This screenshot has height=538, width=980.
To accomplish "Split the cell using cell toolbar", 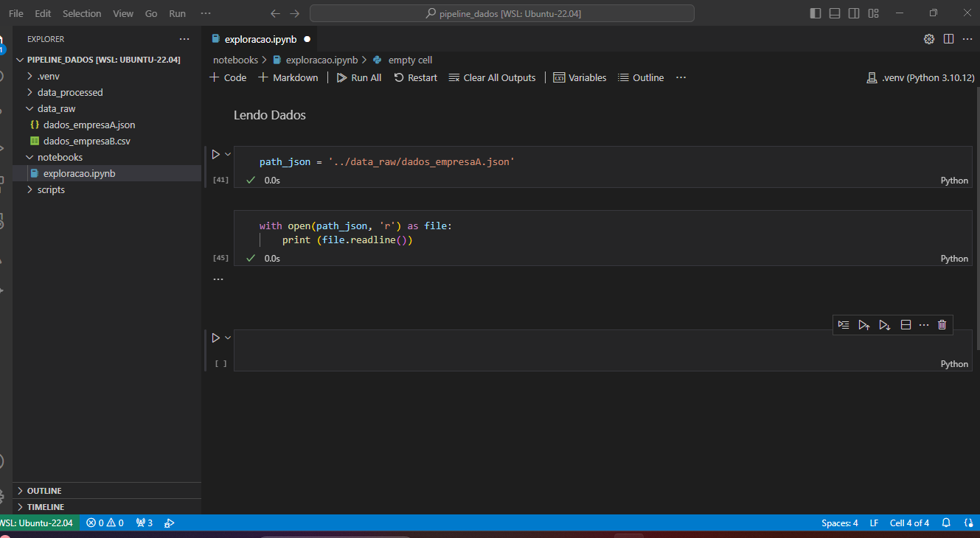I will click(x=906, y=325).
